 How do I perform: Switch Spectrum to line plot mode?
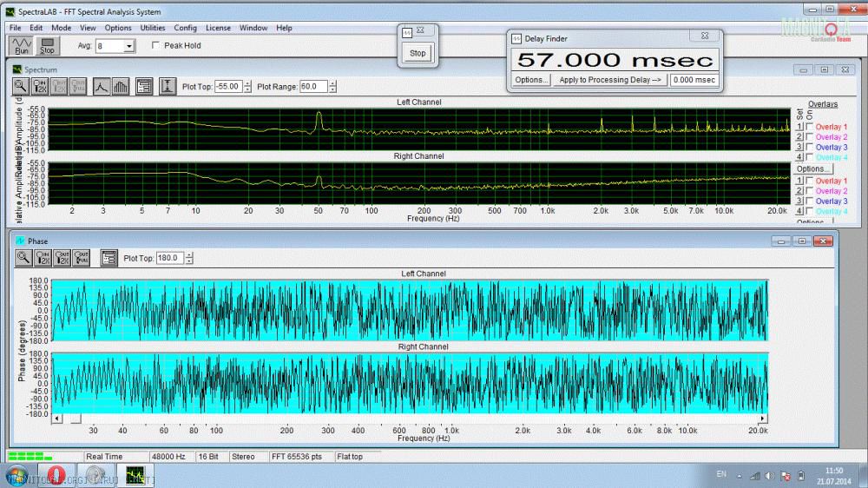pyautogui.click(x=102, y=87)
